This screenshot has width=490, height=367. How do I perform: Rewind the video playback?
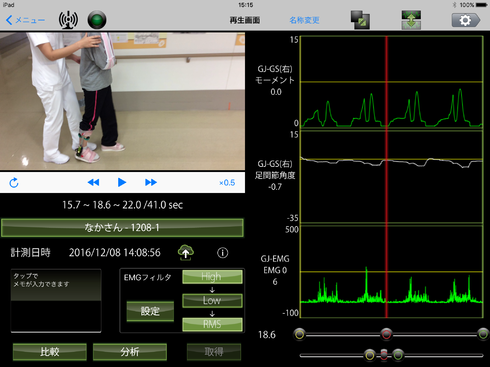tap(93, 182)
